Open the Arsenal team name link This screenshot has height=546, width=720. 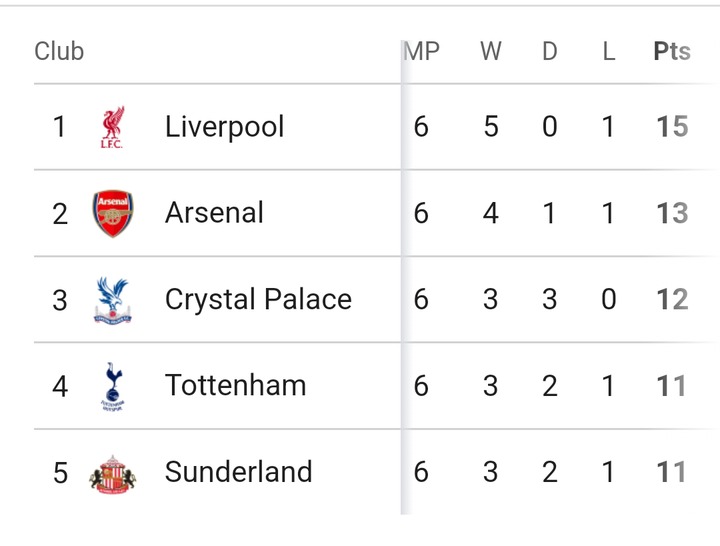tap(214, 213)
